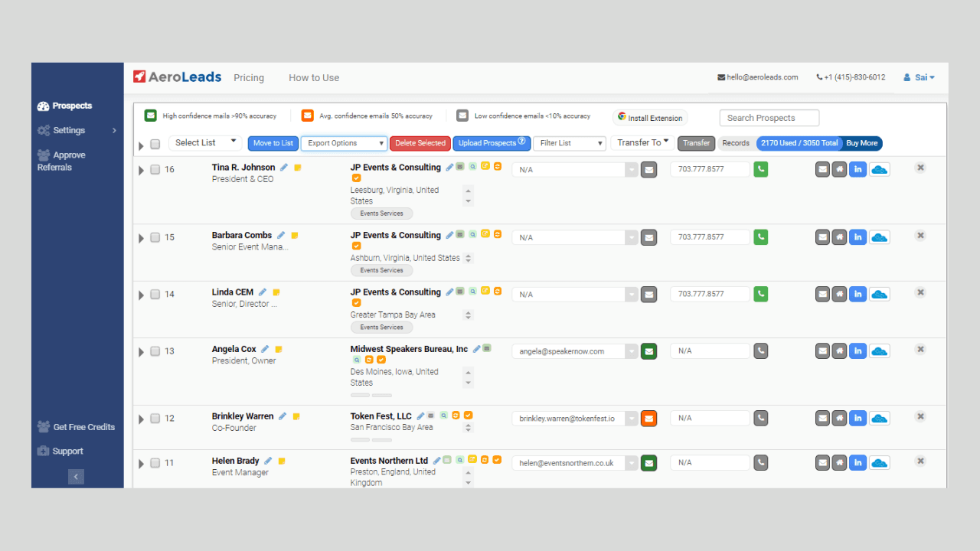Open the Select List dropdown
This screenshot has width=980, height=551.
coord(205,143)
